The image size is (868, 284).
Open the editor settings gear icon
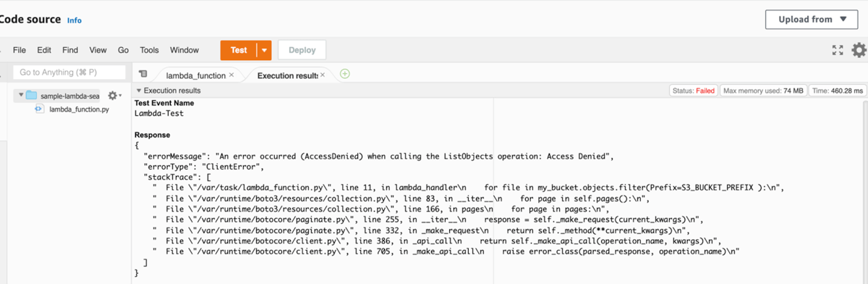859,50
